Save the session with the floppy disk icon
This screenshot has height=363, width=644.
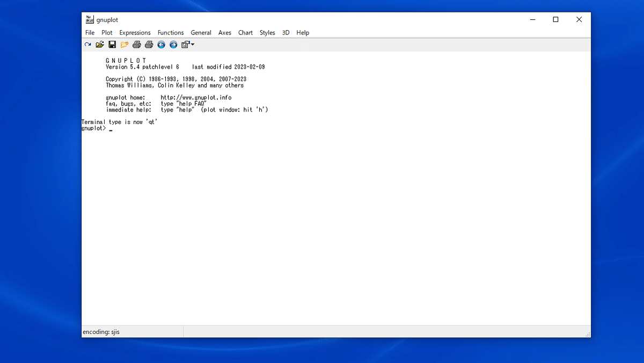[x=112, y=45]
